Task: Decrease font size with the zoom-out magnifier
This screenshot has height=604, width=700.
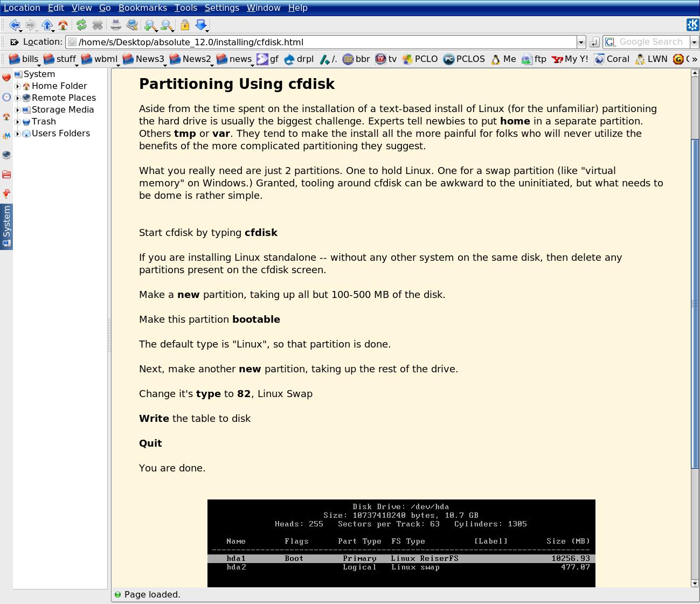Action: point(167,25)
